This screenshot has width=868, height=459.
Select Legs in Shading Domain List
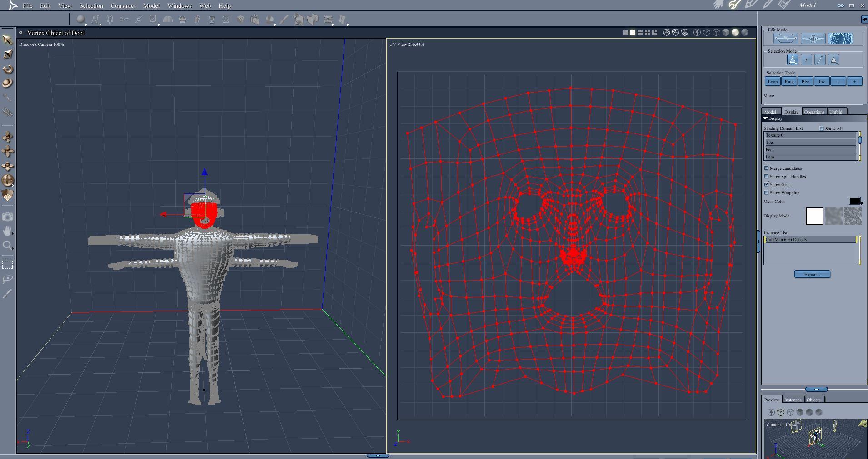(810, 157)
